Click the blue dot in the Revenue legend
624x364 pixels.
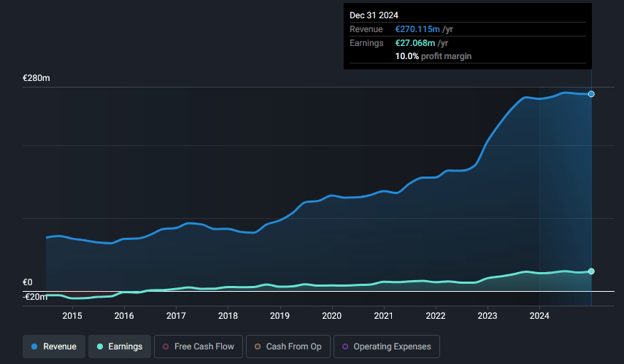coord(35,346)
